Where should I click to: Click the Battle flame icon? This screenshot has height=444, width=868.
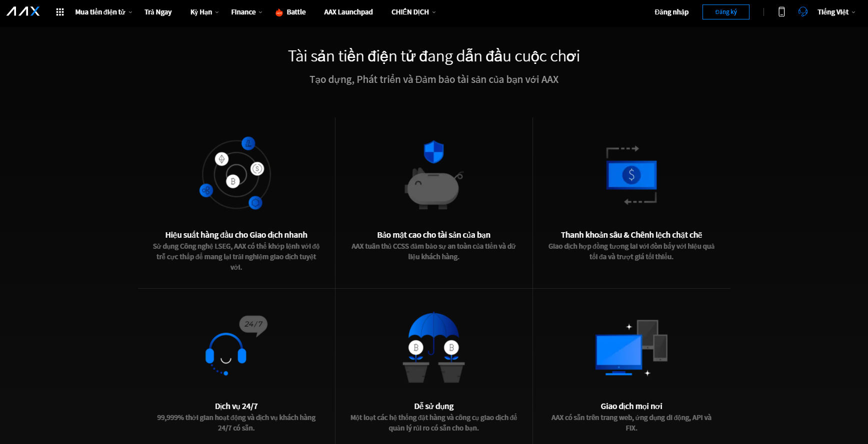pyautogui.click(x=279, y=12)
